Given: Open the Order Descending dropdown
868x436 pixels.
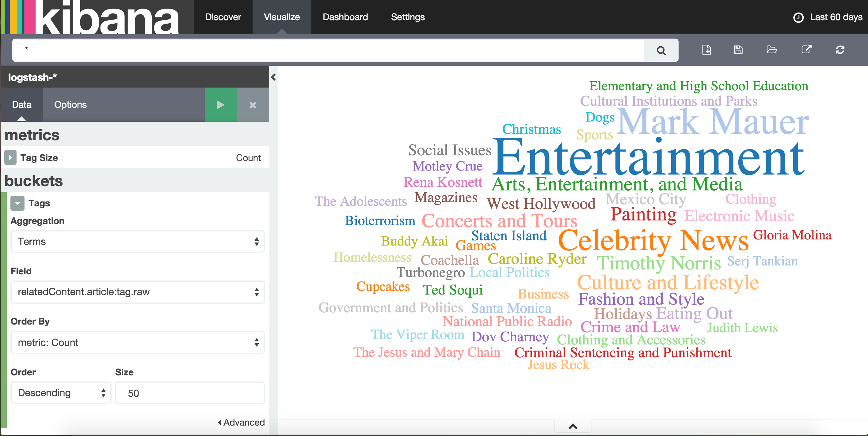Looking at the screenshot, I should (x=61, y=393).
